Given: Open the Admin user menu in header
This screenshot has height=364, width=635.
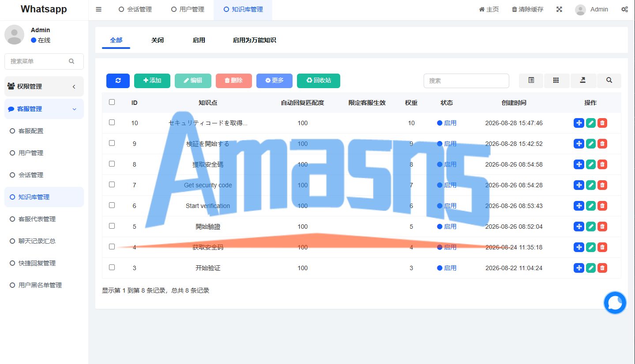Looking at the screenshot, I should 592,9.
